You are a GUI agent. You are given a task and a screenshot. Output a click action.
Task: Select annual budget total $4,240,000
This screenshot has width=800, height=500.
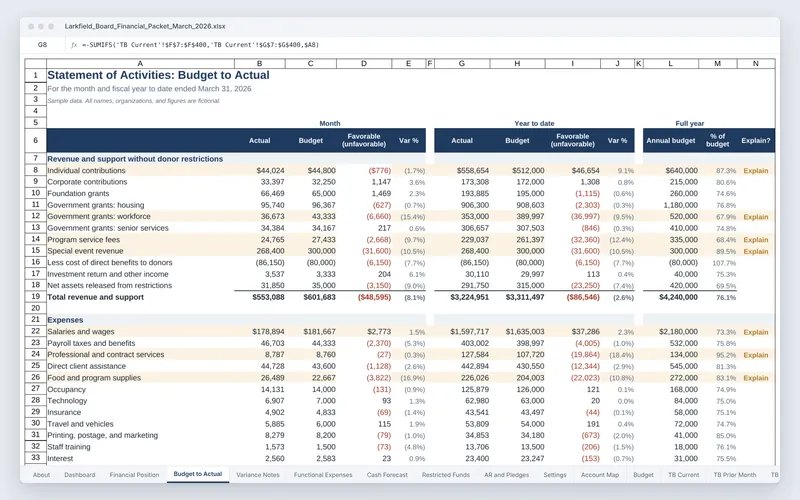pos(678,297)
